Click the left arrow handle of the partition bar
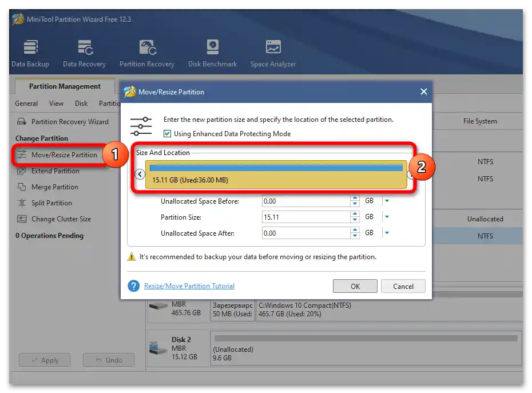Image resolution: width=532 pixels, height=393 pixels. pyautogui.click(x=140, y=174)
